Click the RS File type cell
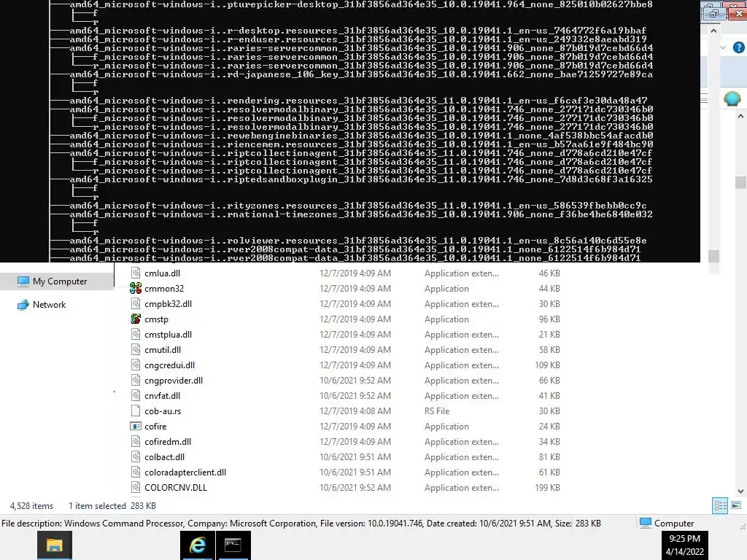Viewport: 747px width, 560px height. (437, 411)
